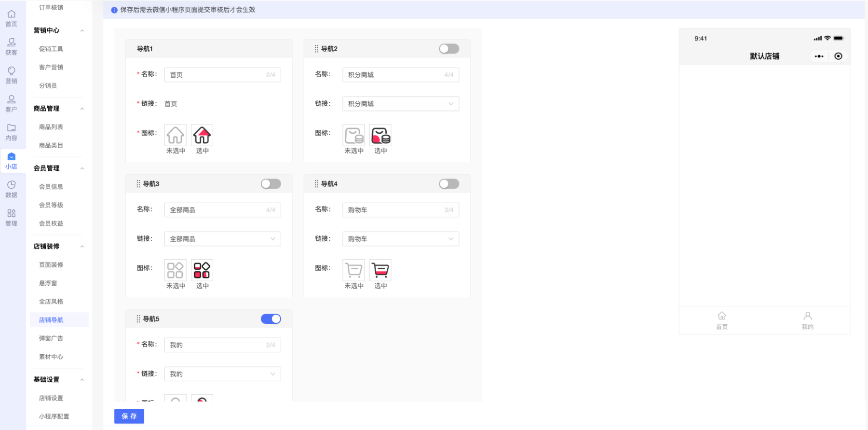Click the 导航3 selected red grid icon
868x430 pixels.
[x=202, y=270]
